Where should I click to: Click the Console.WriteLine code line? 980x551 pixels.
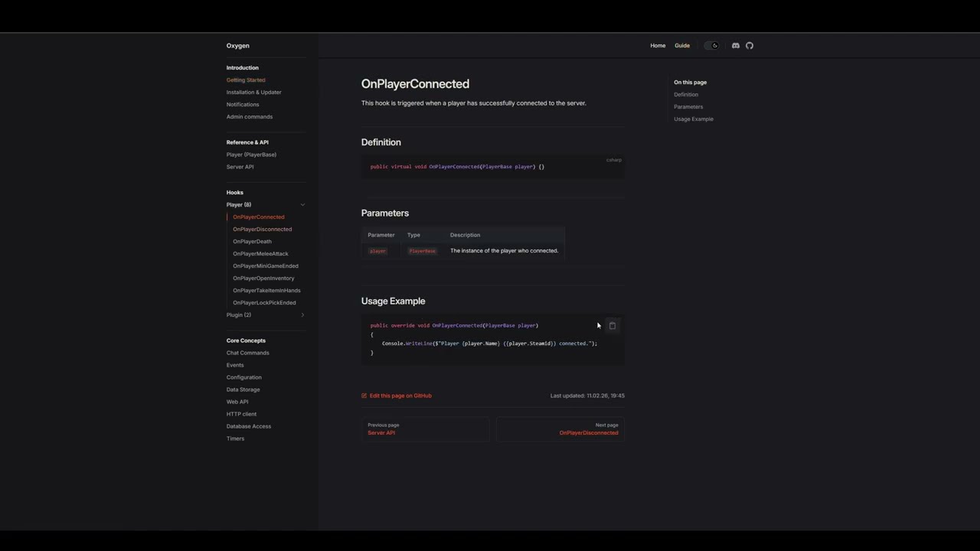(x=490, y=344)
